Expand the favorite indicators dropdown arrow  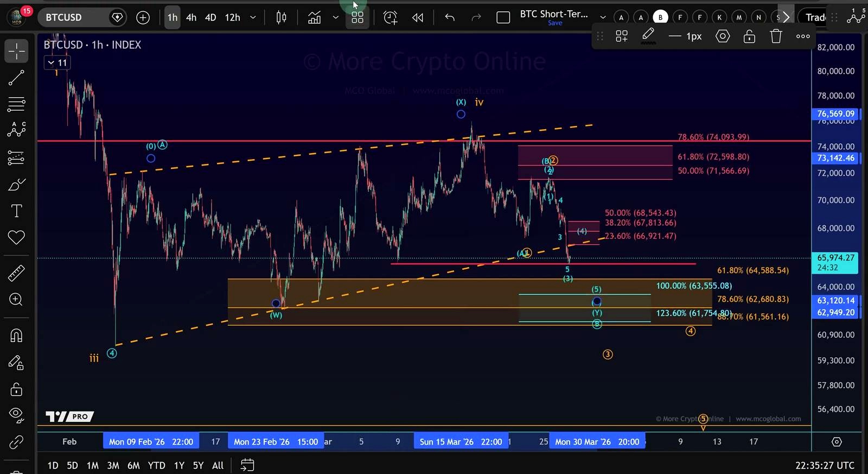click(x=336, y=17)
